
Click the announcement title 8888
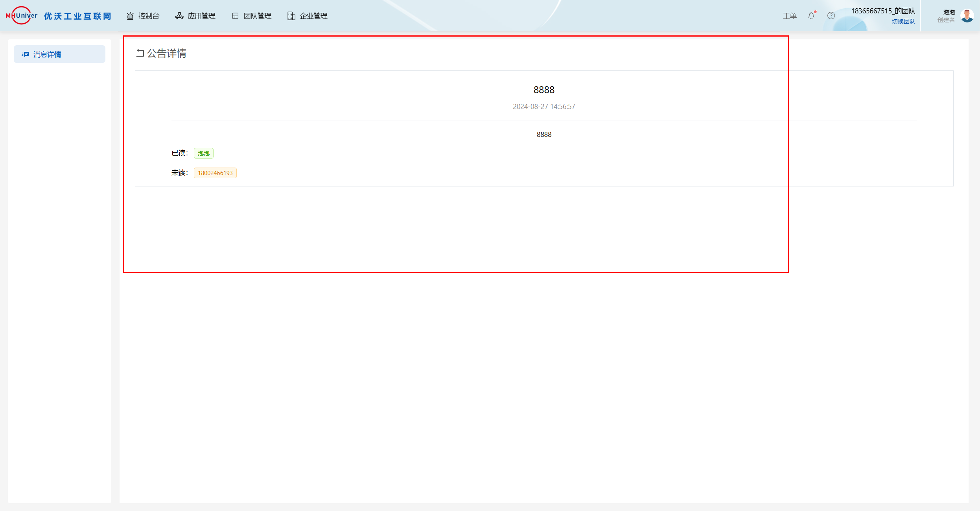544,90
